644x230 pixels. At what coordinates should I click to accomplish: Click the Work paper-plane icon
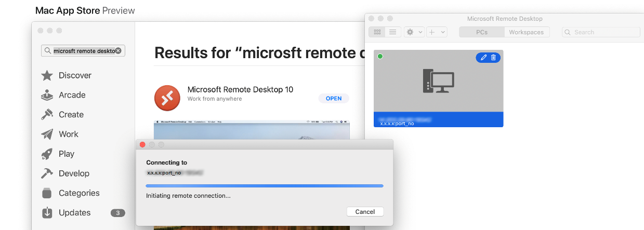pos(47,134)
